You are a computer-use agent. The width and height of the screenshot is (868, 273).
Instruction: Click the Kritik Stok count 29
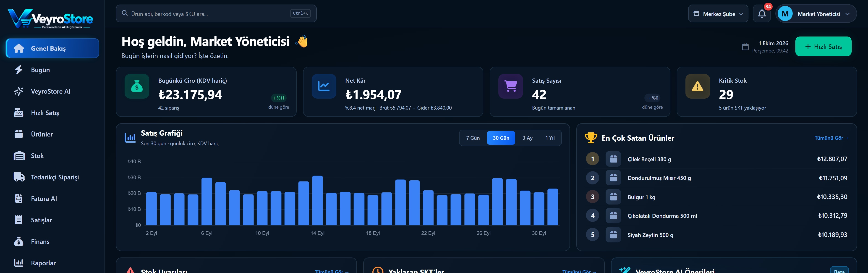pos(726,95)
